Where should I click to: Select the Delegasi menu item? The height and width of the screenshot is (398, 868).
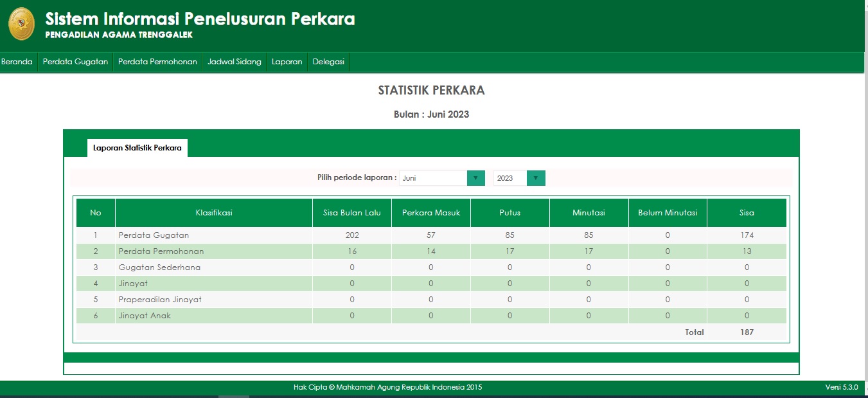pos(328,62)
